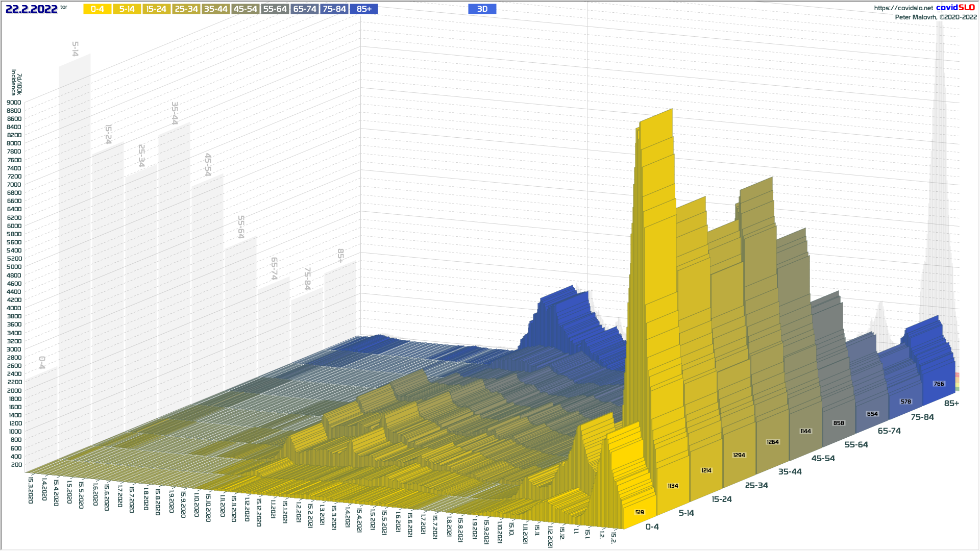The width and height of the screenshot is (980, 551).
Task: Click the 1134 value label on 5-14
Action: pyautogui.click(x=673, y=486)
